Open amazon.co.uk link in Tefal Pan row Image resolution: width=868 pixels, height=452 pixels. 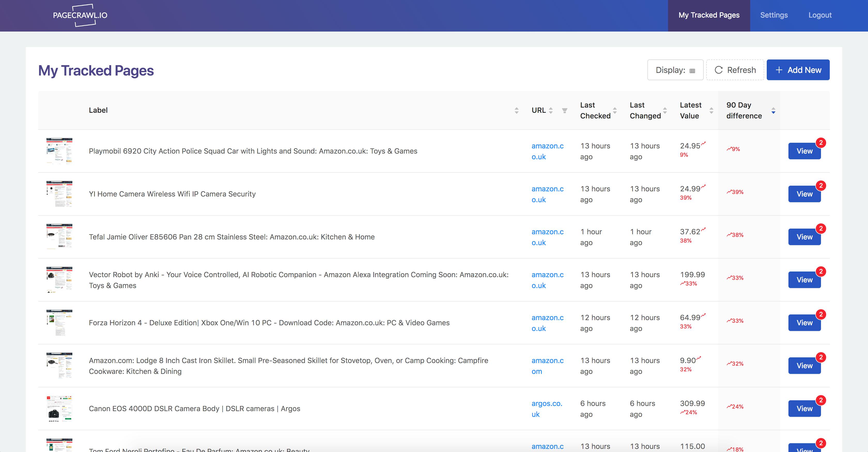pos(548,237)
